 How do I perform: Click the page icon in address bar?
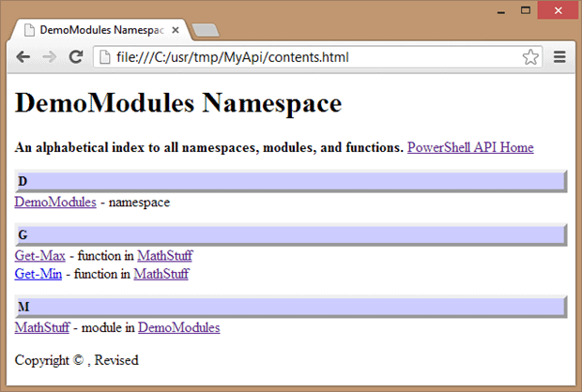tap(105, 57)
